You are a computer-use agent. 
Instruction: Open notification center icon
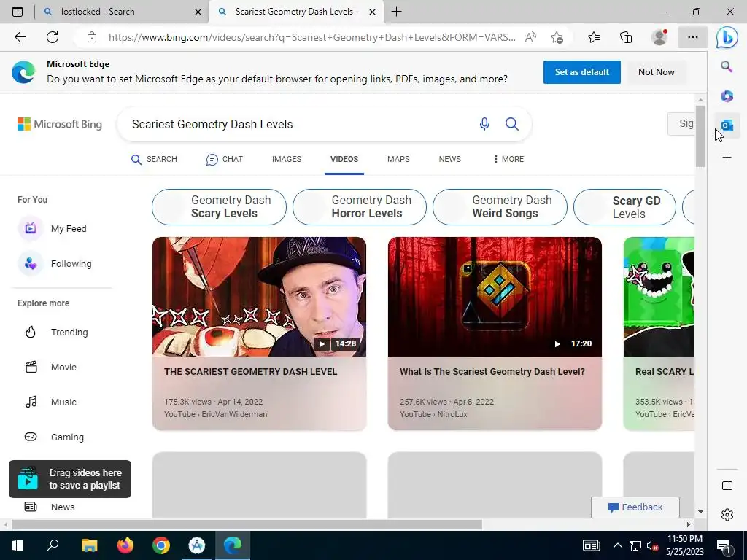pos(724,547)
